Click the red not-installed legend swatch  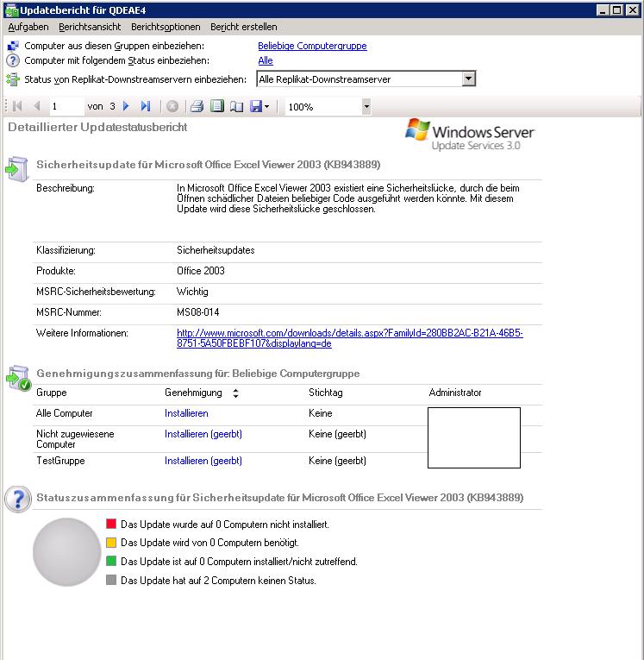point(111,524)
